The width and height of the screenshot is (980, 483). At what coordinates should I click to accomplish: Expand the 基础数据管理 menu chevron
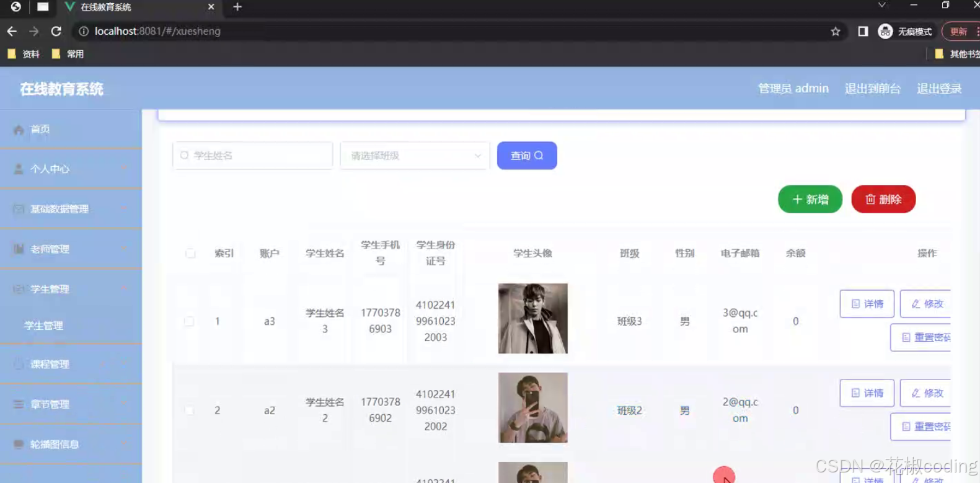pyautogui.click(x=124, y=209)
